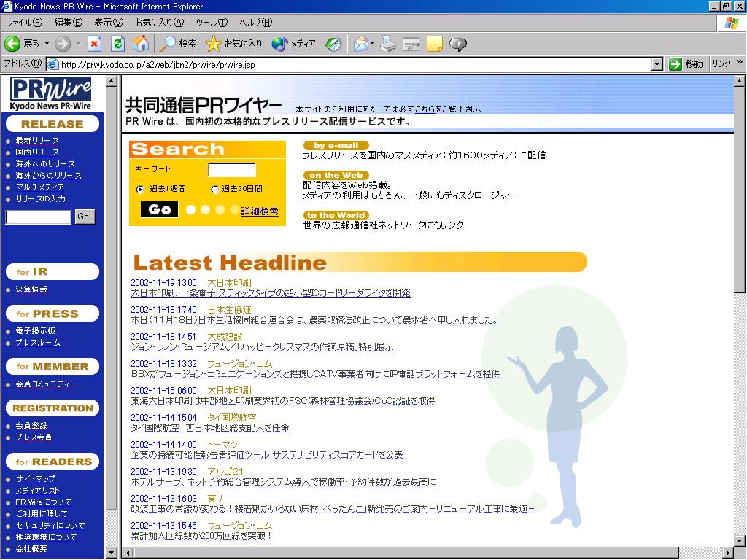Click the black Go search button

click(x=160, y=209)
